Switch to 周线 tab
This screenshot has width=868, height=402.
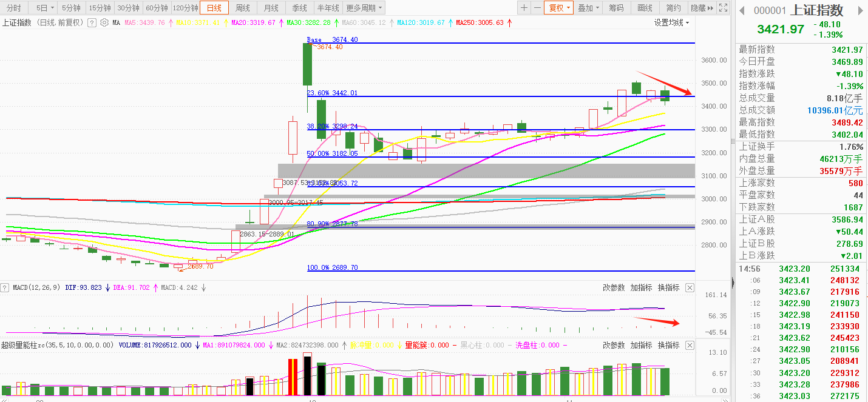point(243,8)
